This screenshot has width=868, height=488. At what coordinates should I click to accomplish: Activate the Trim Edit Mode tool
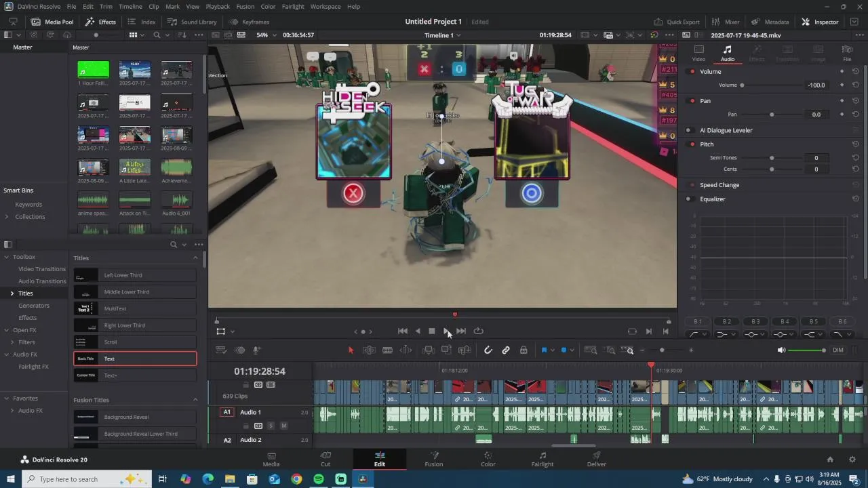tap(370, 350)
